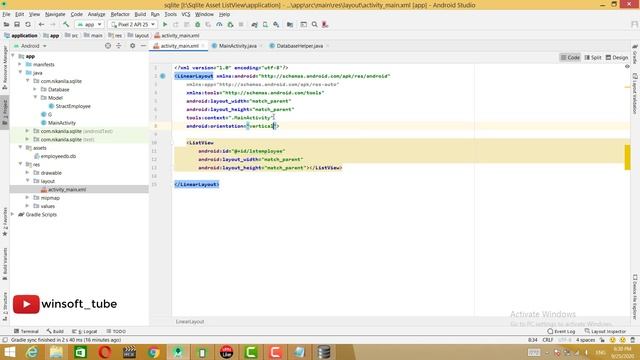This screenshot has height=360, width=640.
Task: Click the rightmost toolbar icon after Search
Action: (325, 24)
